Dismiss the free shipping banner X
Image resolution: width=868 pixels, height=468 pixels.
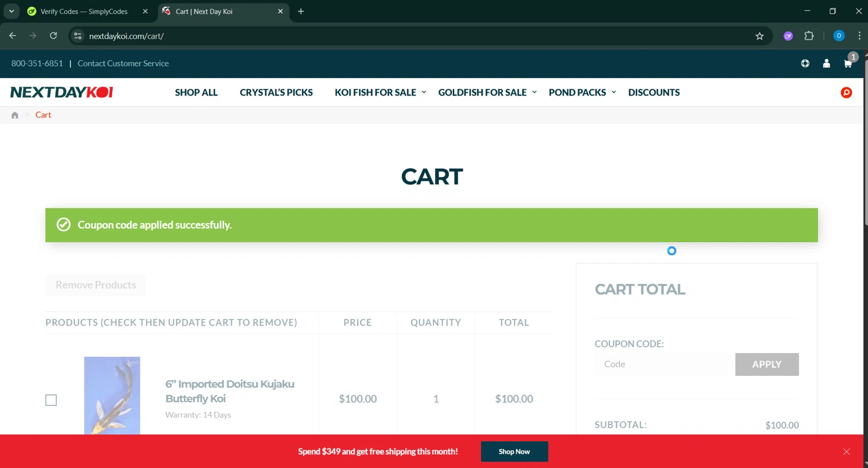[x=847, y=451]
